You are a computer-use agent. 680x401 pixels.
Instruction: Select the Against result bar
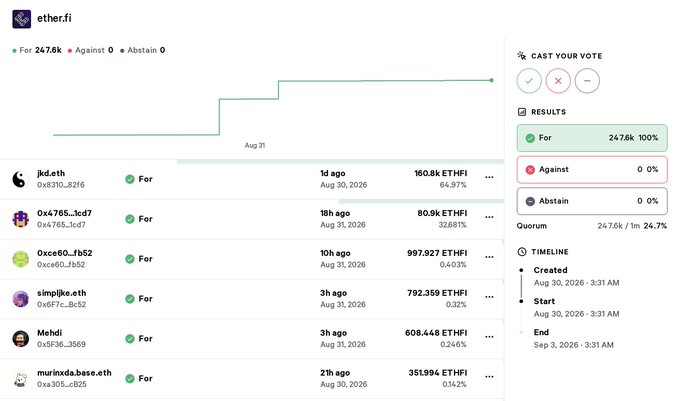(x=592, y=170)
